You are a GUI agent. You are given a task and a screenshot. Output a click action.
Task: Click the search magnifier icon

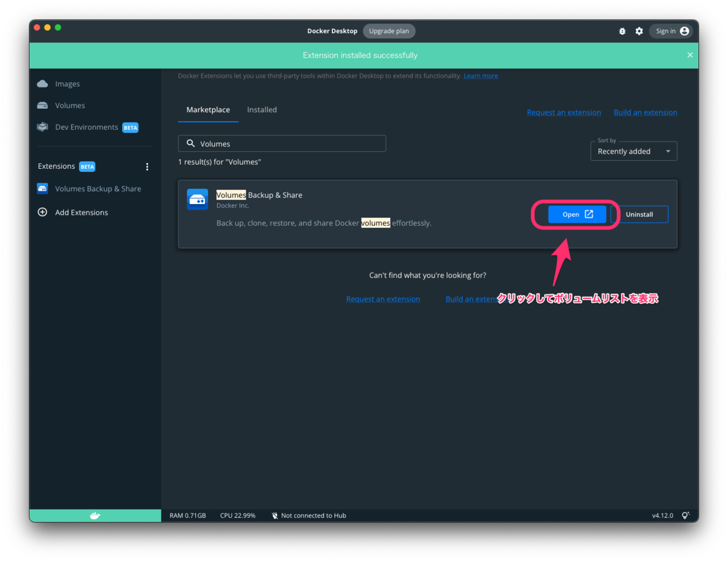[x=190, y=143]
